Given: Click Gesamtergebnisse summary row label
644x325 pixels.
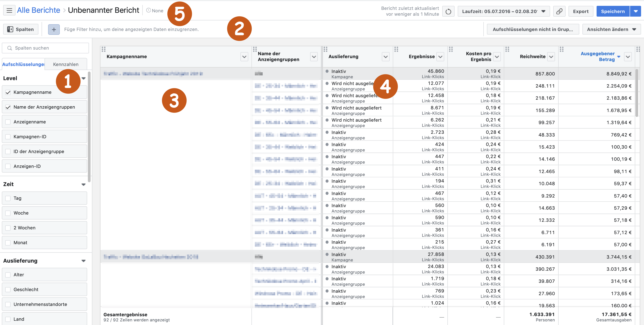Looking at the screenshot, I should point(125,315).
